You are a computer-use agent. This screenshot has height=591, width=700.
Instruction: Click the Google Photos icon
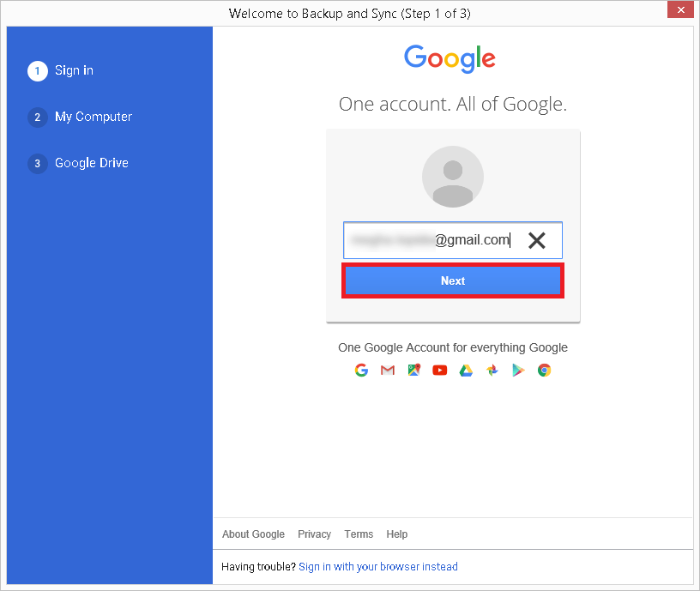tap(492, 370)
